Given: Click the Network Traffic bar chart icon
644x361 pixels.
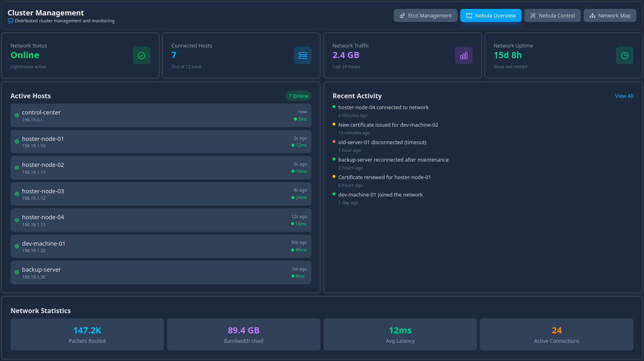Looking at the screenshot, I should pos(464,56).
